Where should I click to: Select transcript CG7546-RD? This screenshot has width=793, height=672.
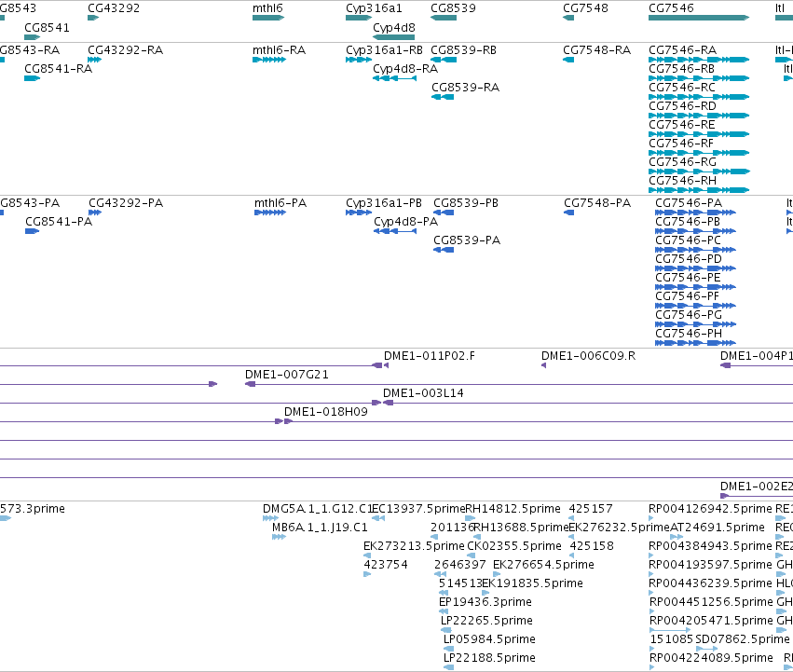pos(682,106)
